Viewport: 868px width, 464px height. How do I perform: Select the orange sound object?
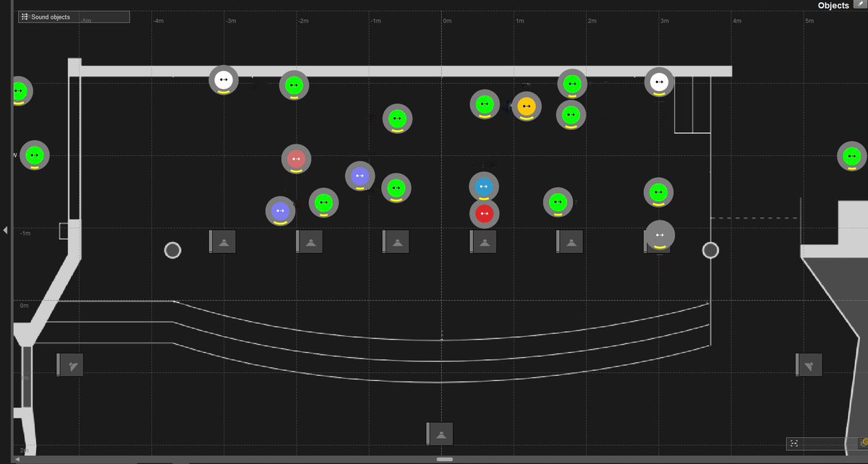tap(527, 107)
